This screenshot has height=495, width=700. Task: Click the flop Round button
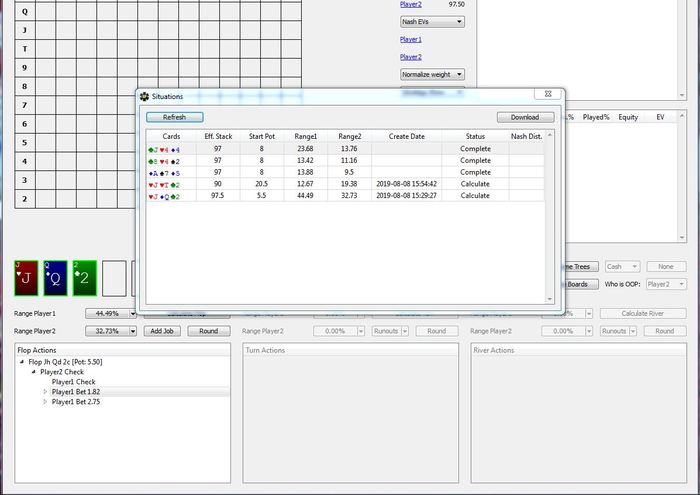tap(208, 331)
